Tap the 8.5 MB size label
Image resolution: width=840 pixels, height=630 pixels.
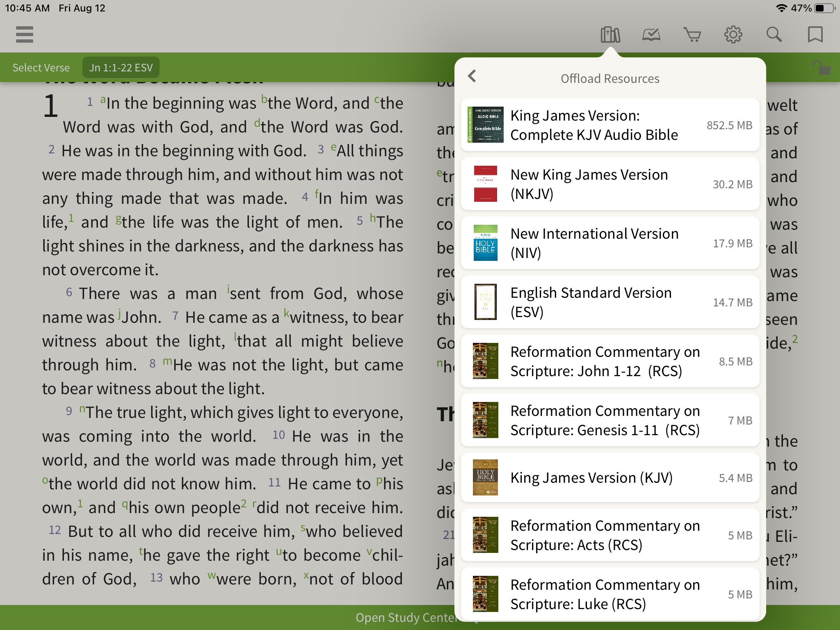coord(736,362)
